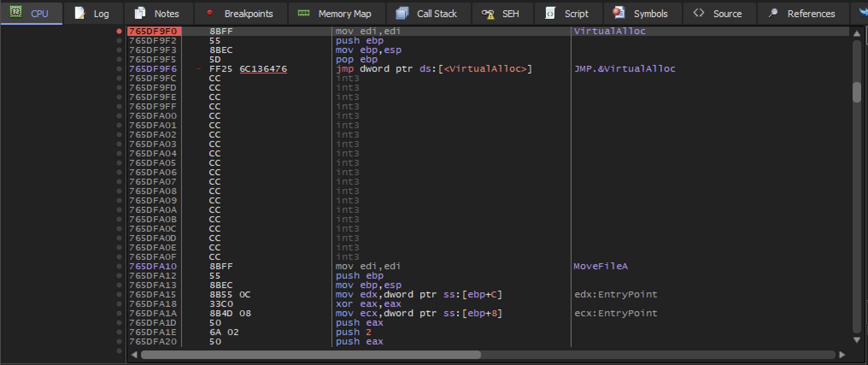This screenshot has height=365, width=868.
Task: Switch to the Call Stack tab
Action: pyautogui.click(x=429, y=13)
